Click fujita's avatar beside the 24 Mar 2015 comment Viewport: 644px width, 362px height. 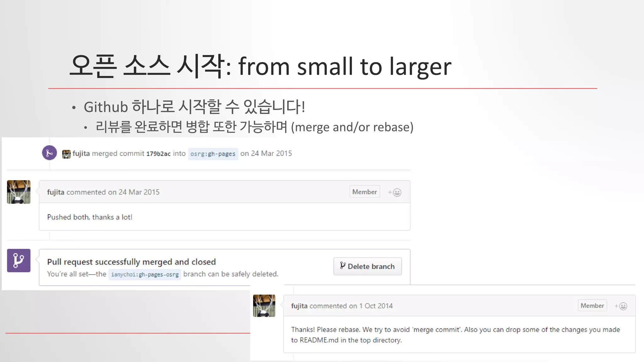pyautogui.click(x=19, y=192)
